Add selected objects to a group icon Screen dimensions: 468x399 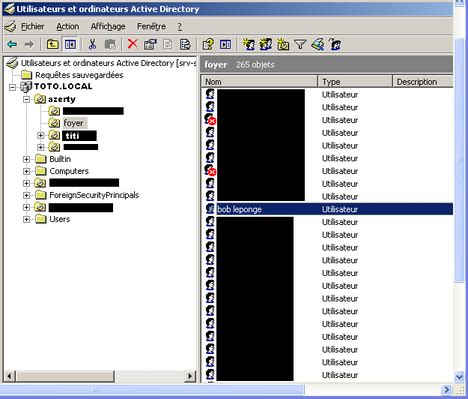click(x=335, y=44)
